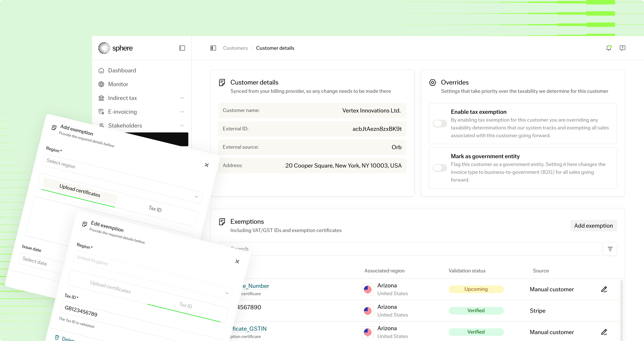Click the exemptions table scrollbar

pos(622,311)
